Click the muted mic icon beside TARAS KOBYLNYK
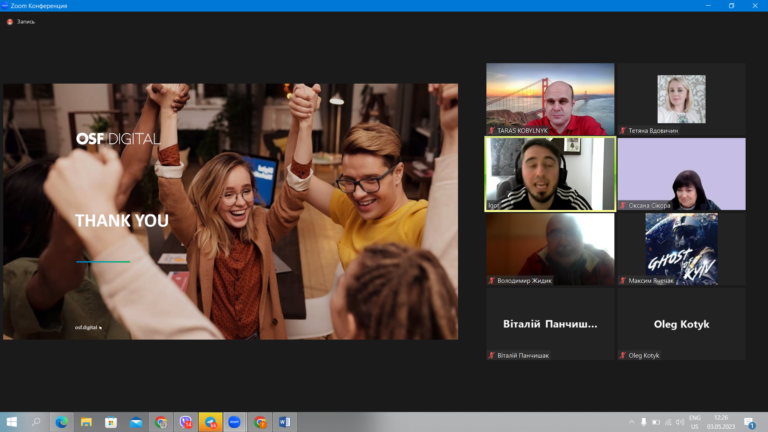Image resolution: width=768 pixels, height=432 pixels. [x=491, y=130]
